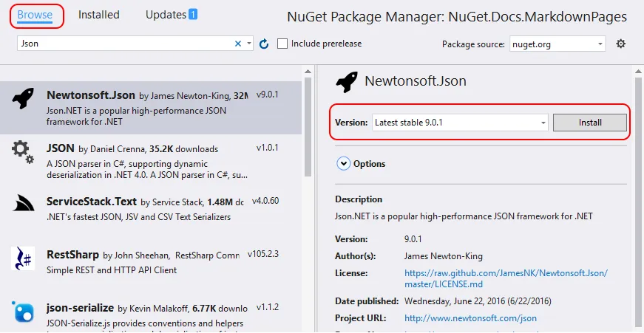Click the Newtonsoft.Json rocket icon in list

(x=23, y=98)
